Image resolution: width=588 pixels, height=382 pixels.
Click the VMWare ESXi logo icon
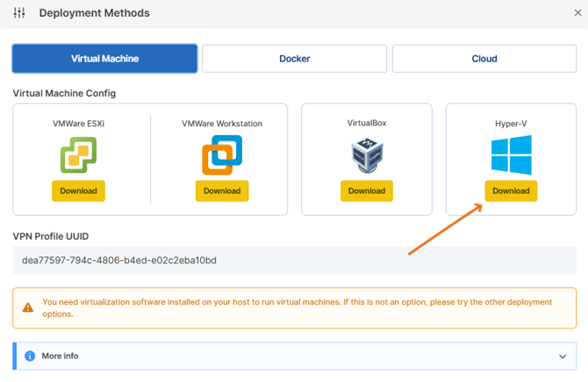pyautogui.click(x=78, y=155)
